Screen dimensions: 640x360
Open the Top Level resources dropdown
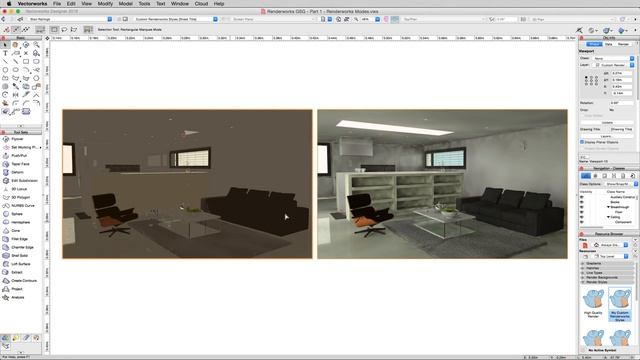point(611,256)
